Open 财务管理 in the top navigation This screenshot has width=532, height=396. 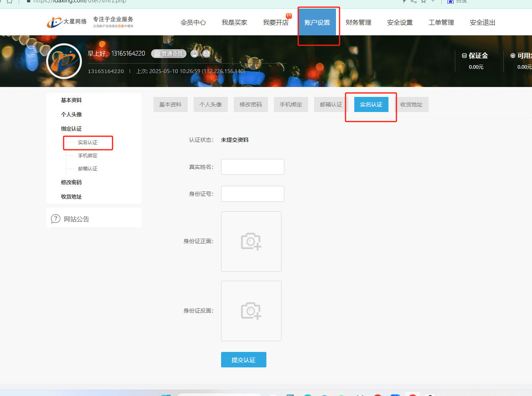(358, 23)
